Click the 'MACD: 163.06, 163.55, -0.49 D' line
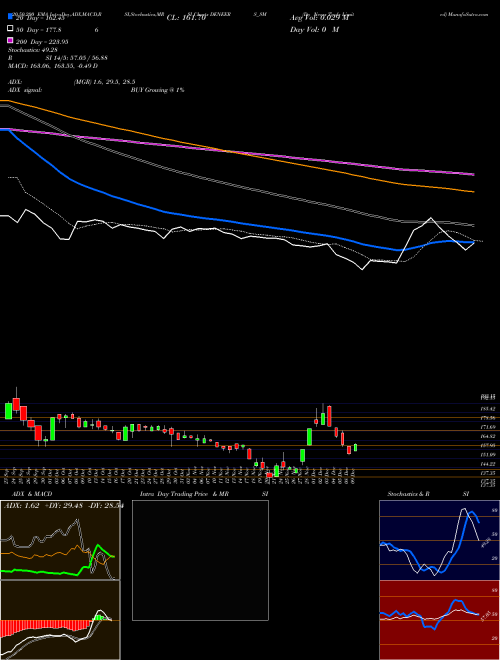Image resolution: width=500 pixels, height=660 pixels. point(53,66)
